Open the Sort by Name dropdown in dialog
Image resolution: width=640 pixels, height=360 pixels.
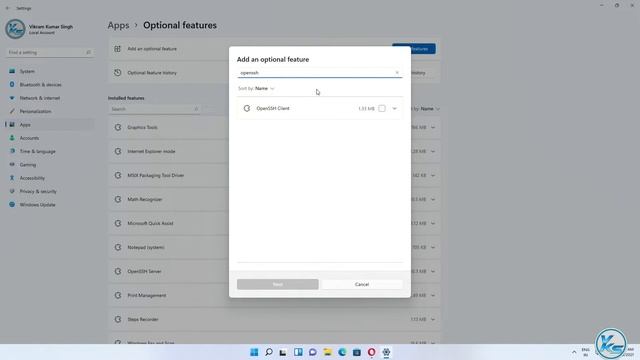[x=256, y=89]
